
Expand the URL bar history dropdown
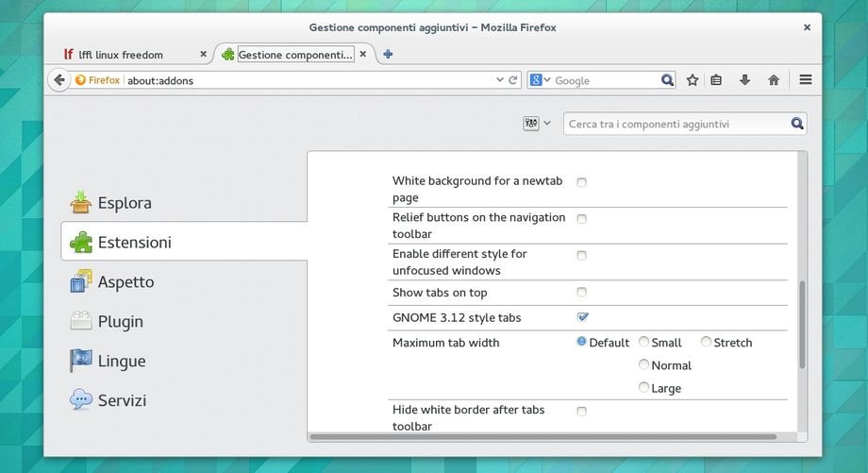coord(500,80)
